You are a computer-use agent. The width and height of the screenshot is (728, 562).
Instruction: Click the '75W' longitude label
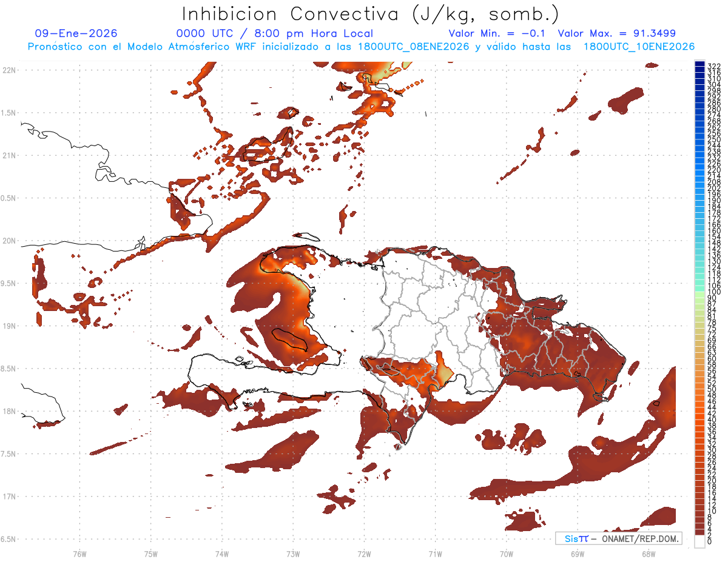(150, 554)
